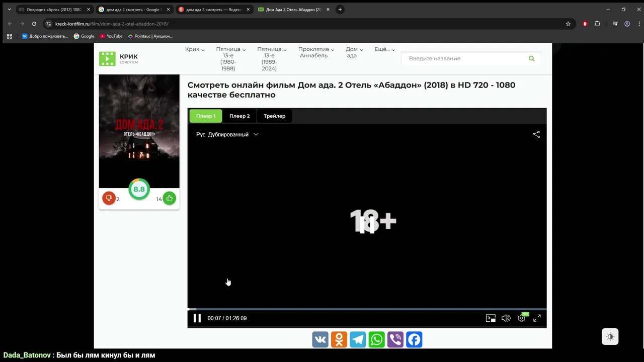Like the film with thumbs up
This screenshot has height=362, width=644.
[170, 199]
